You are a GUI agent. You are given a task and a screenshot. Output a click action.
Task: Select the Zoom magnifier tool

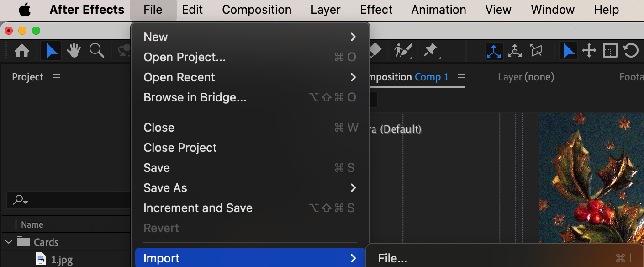[x=96, y=51]
